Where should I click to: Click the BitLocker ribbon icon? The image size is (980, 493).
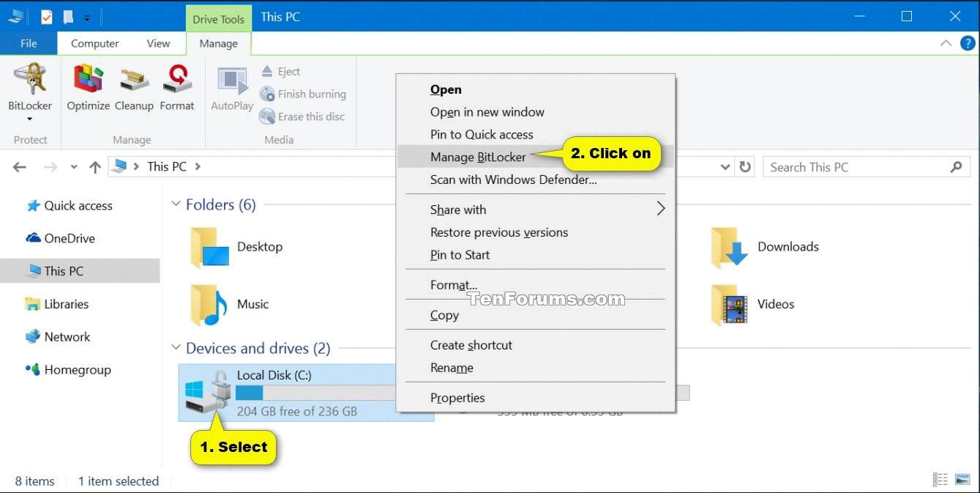click(x=29, y=79)
